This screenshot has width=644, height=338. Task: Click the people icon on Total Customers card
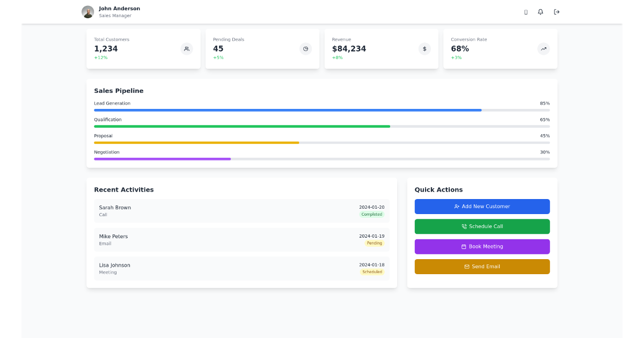click(187, 49)
